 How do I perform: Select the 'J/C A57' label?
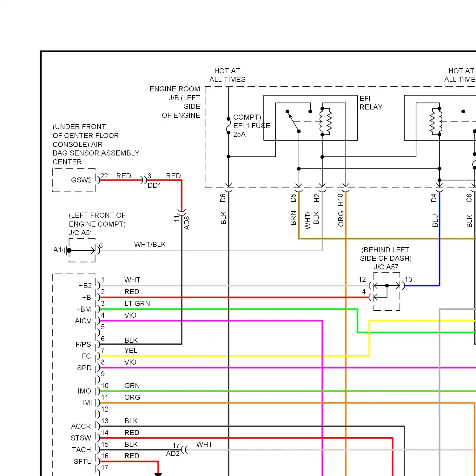click(386, 267)
